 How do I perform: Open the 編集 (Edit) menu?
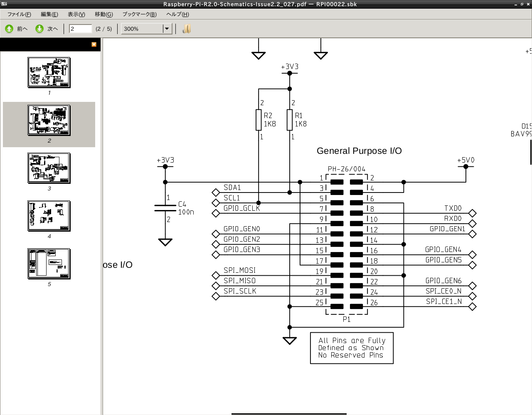point(49,14)
